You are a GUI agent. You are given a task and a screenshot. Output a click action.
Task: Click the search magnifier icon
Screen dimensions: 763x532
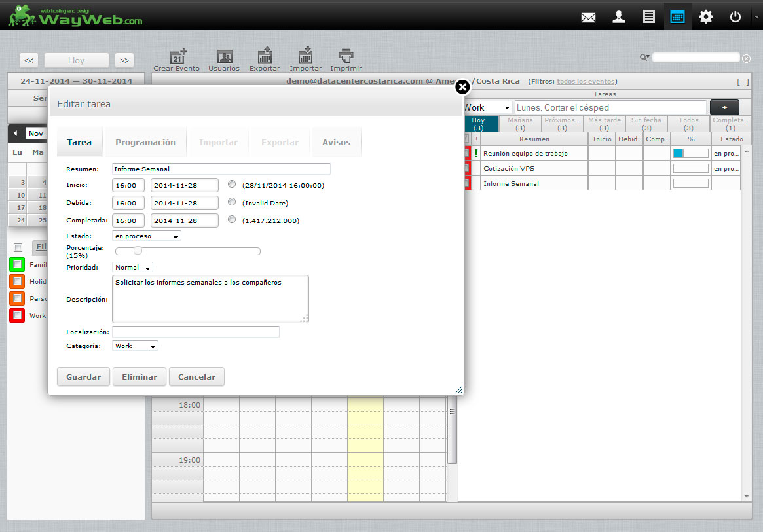(644, 58)
